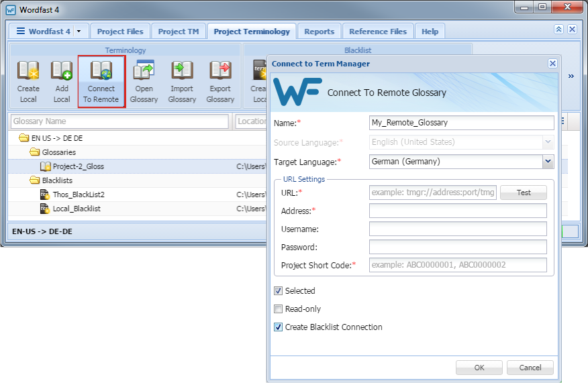Click the OK button
The image size is (588, 383).
coord(479,368)
